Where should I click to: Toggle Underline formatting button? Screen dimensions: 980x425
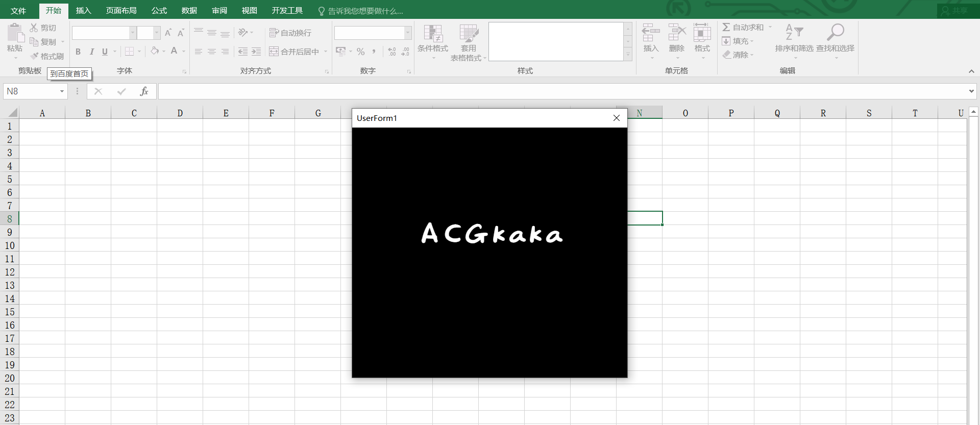pyautogui.click(x=105, y=52)
